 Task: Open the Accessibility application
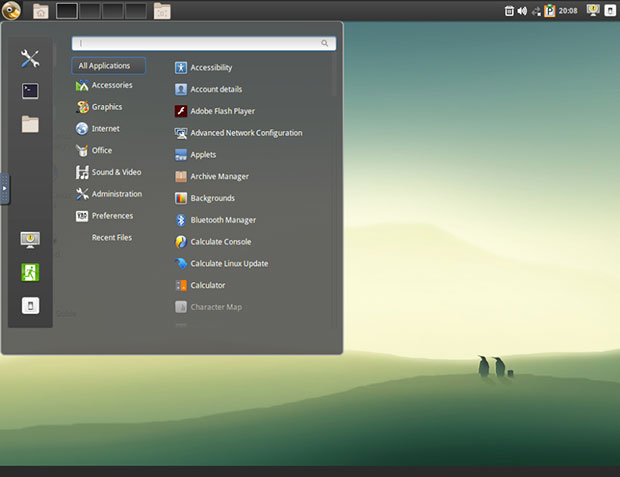[204, 68]
